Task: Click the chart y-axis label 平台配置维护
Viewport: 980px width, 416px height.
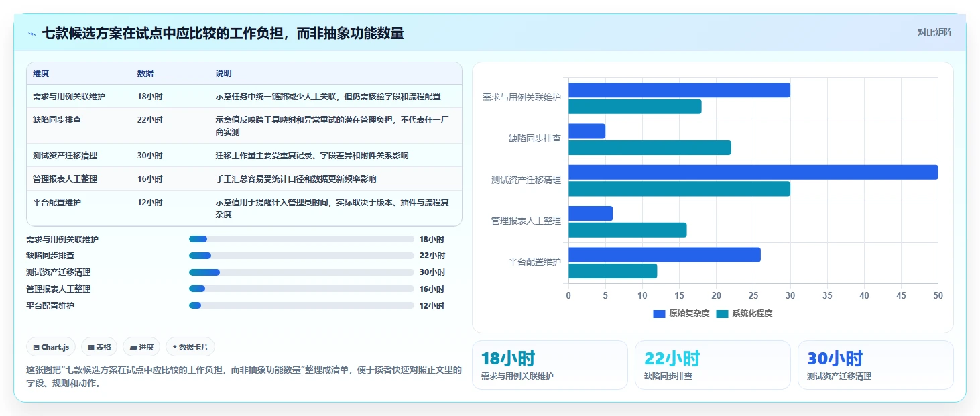Action: point(534,262)
